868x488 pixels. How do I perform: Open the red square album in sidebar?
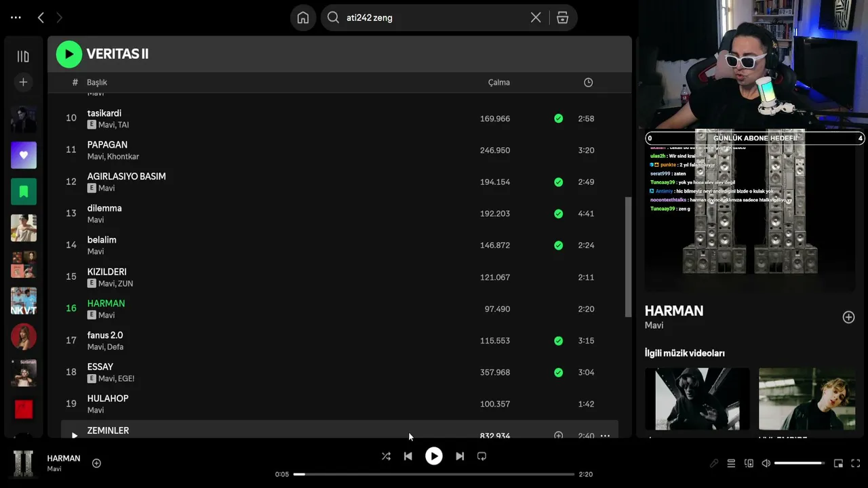24,409
